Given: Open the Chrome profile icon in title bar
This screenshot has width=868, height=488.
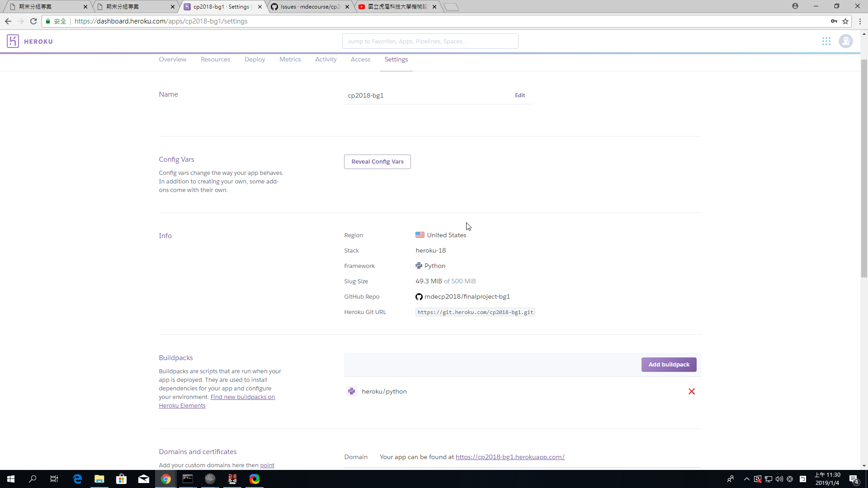Looking at the screenshot, I should tap(795, 6).
